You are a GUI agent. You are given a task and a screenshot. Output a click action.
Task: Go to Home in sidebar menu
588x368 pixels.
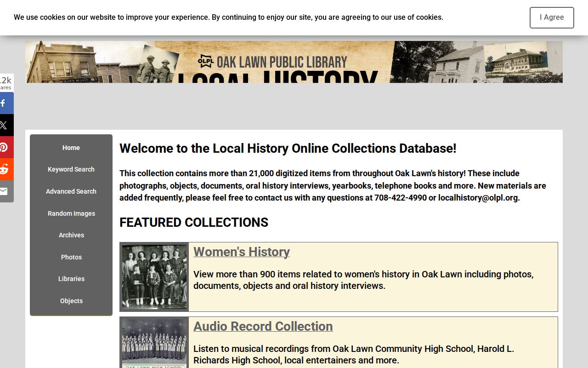click(x=71, y=148)
